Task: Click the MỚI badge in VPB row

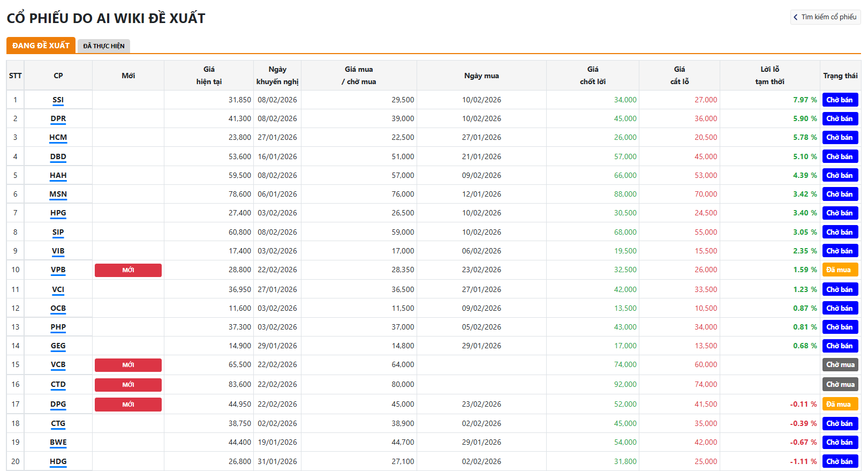Action: click(128, 270)
